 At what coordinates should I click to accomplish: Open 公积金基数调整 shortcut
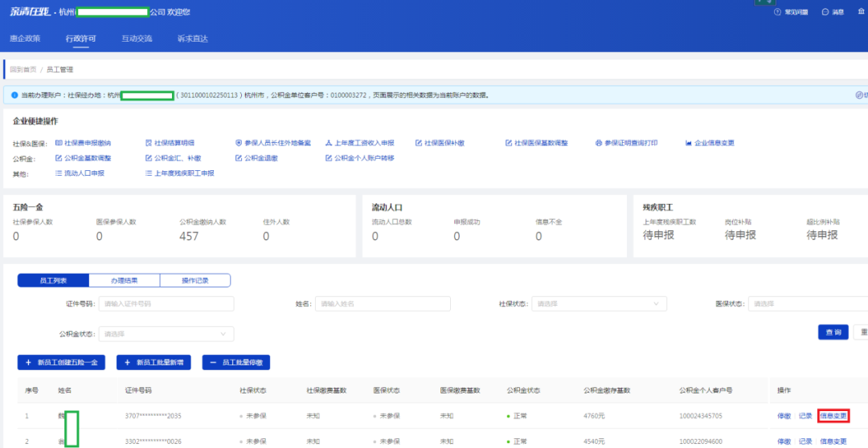[87, 158]
